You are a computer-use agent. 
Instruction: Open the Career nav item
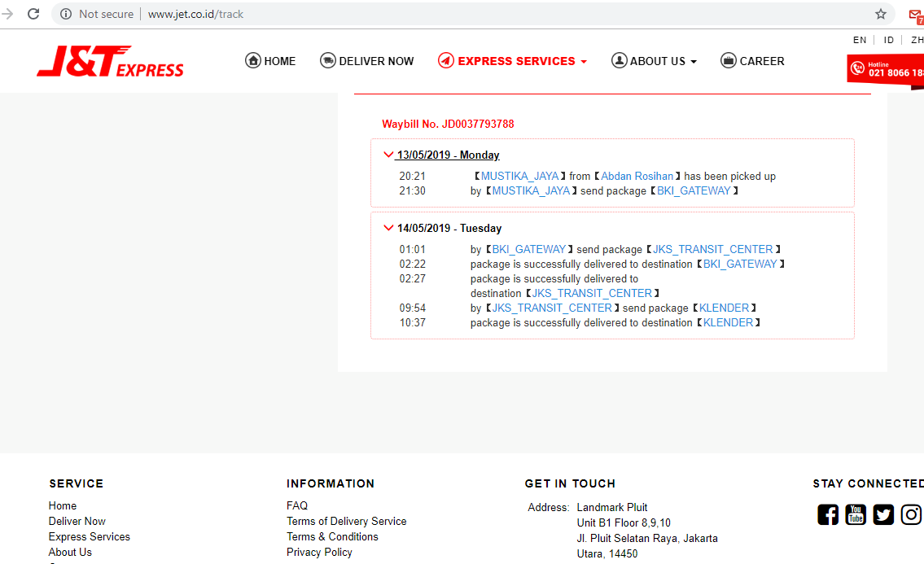click(x=752, y=61)
